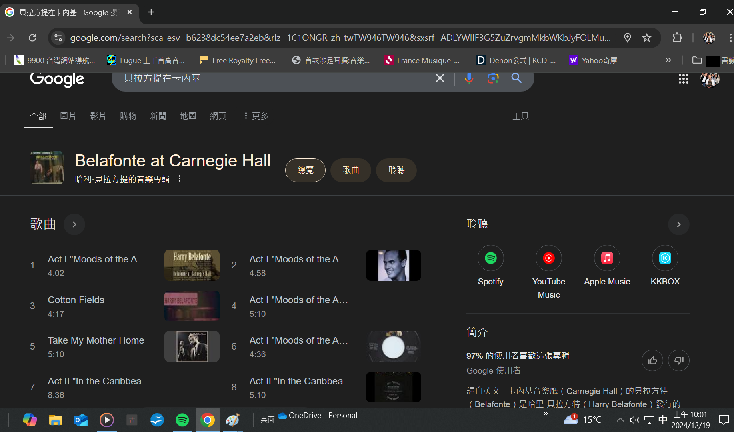Open song 6 Act I Moods lasting 4:33
Viewport: 734px width, 434px height.
click(x=298, y=340)
